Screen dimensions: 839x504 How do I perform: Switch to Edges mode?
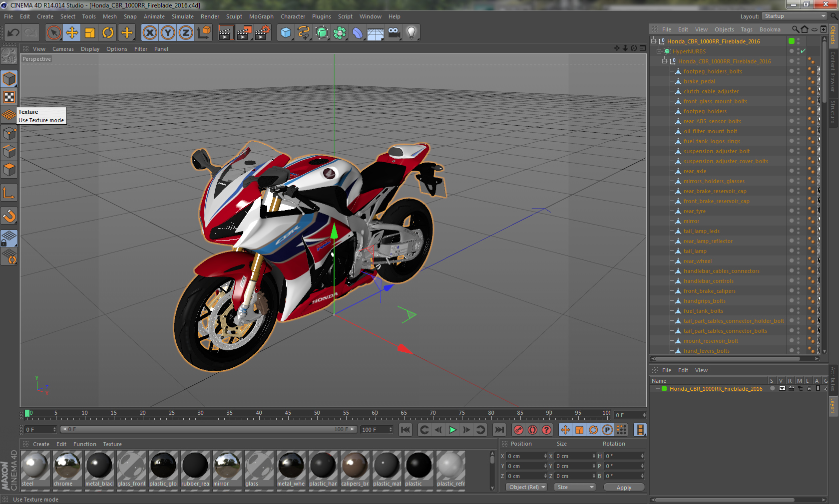coord(9,152)
